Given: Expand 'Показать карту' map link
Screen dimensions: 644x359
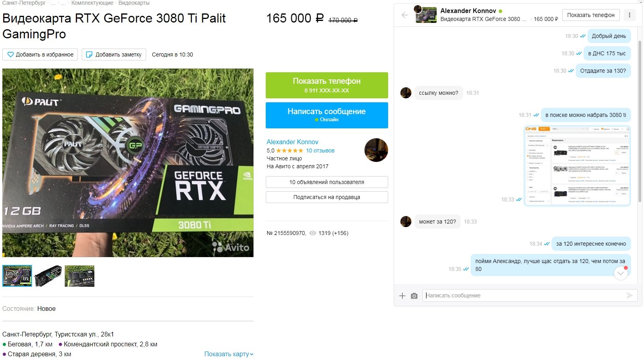Looking at the screenshot, I should point(229,354).
